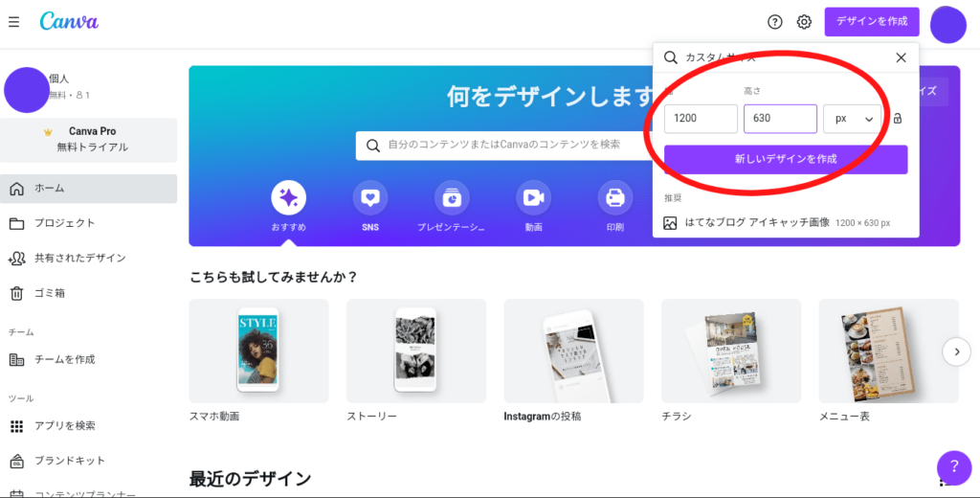Click the Canva Pro 無料トライアル banner

point(88,140)
